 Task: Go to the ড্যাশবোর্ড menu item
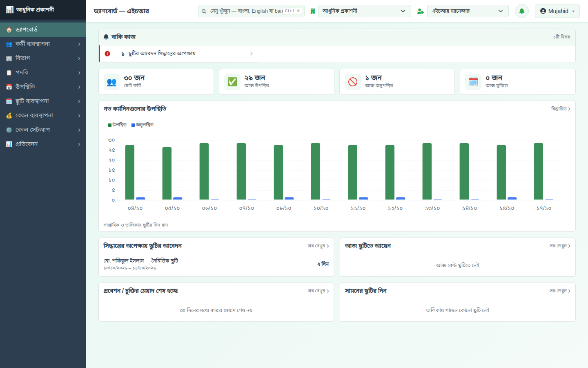[x=43, y=29]
